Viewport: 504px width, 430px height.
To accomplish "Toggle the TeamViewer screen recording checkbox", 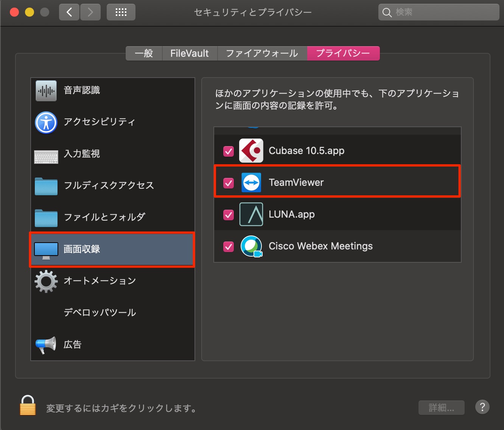I will tap(229, 183).
